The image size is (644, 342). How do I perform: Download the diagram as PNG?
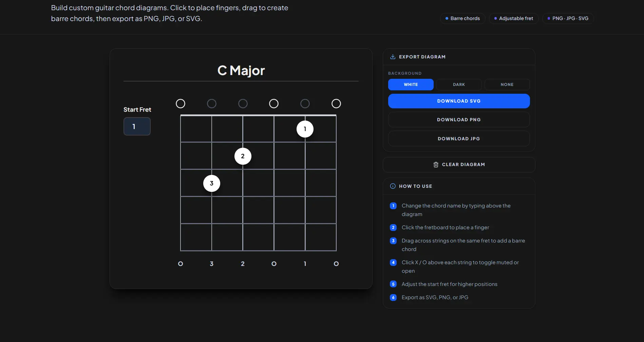click(459, 120)
